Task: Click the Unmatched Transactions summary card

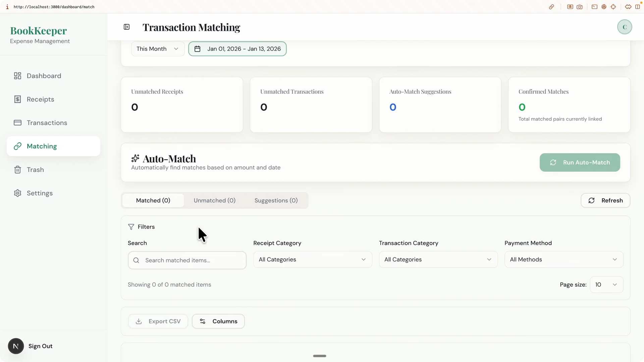Action: [311, 105]
